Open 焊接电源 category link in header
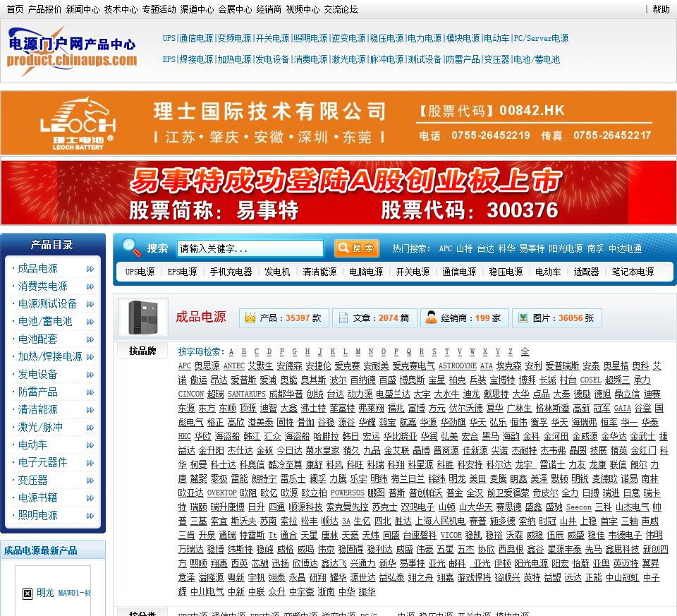The width and height of the screenshot is (677, 616). (x=197, y=59)
